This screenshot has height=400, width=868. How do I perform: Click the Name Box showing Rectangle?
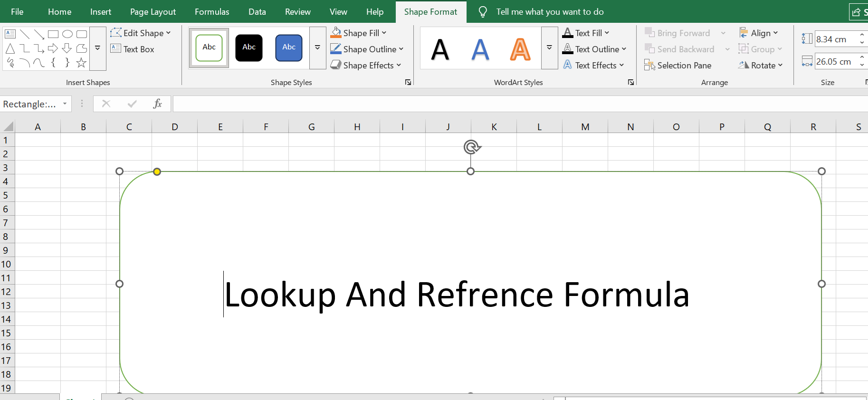(29, 104)
